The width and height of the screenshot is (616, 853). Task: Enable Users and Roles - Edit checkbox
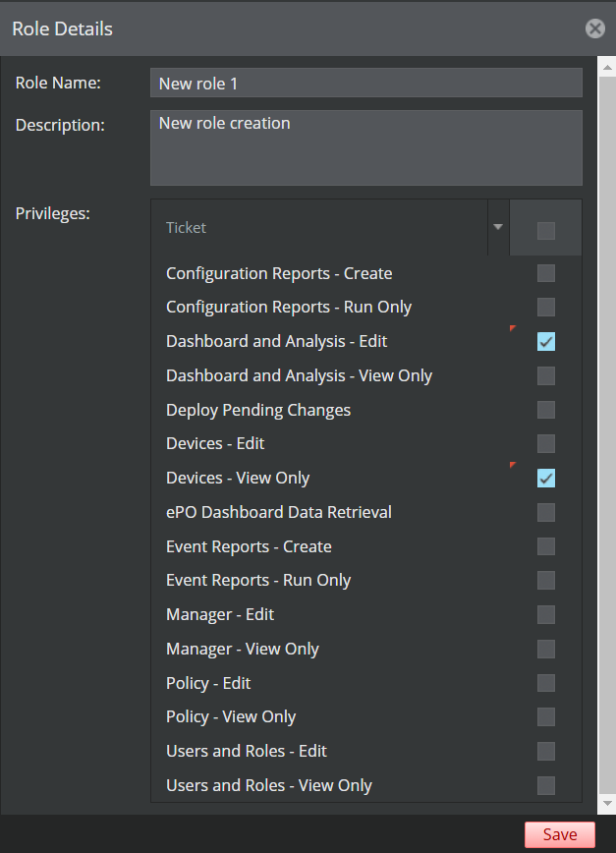click(546, 751)
